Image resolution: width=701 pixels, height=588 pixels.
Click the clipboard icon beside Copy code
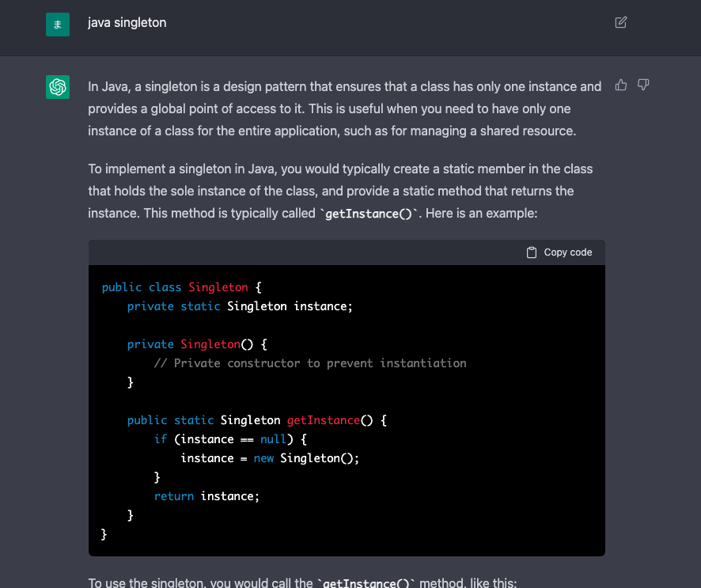click(530, 252)
